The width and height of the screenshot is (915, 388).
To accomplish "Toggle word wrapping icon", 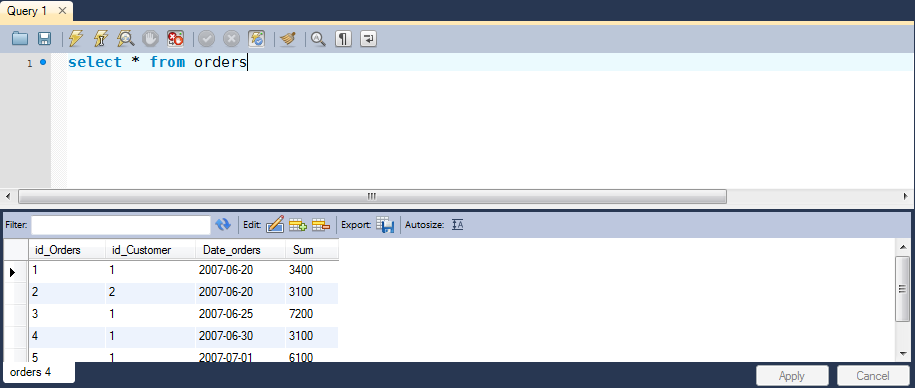I will 368,39.
